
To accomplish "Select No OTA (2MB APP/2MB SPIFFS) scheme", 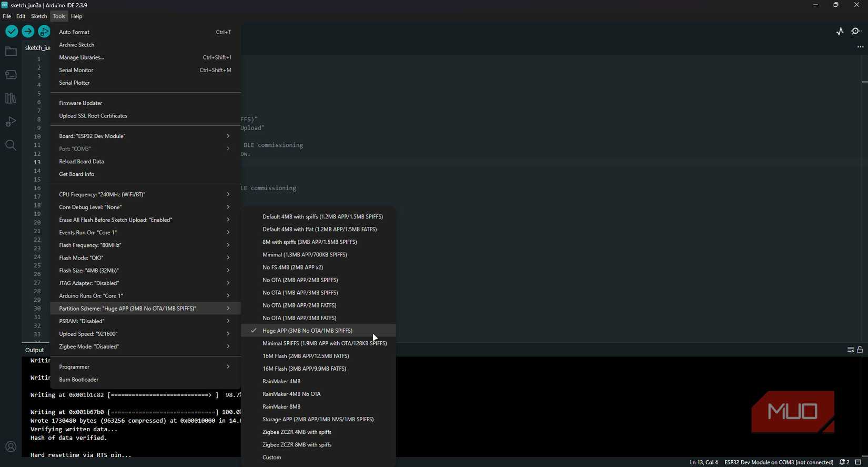I will (318, 280).
